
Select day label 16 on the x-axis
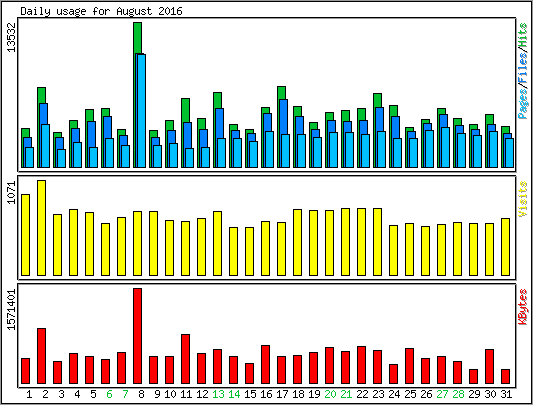(x=266, y=394)
